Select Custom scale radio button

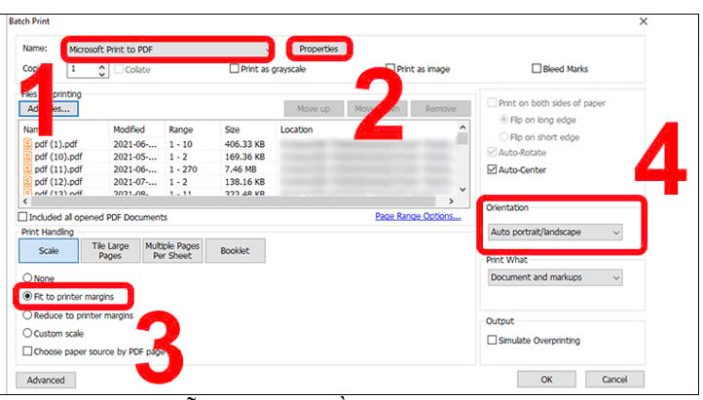tap(27, 333)
